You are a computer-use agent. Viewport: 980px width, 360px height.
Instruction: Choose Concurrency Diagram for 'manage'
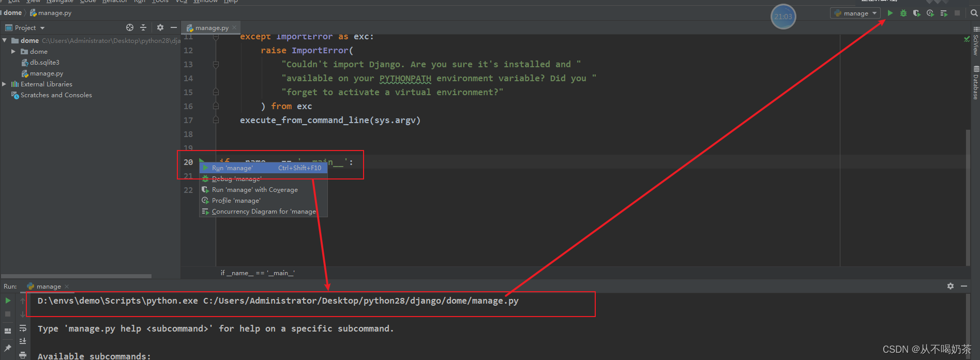coord(263,211)
